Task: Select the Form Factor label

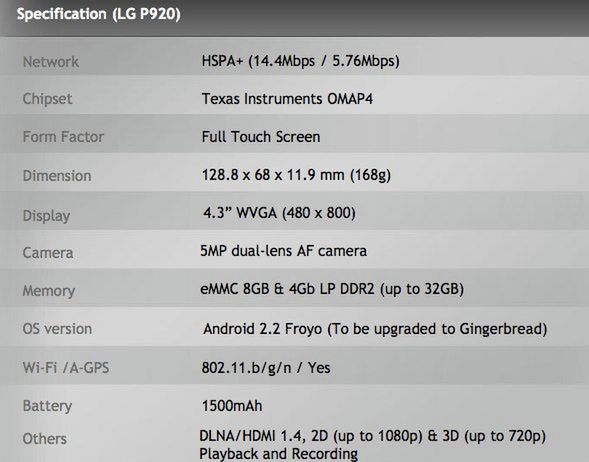Action: pos(63,137)
